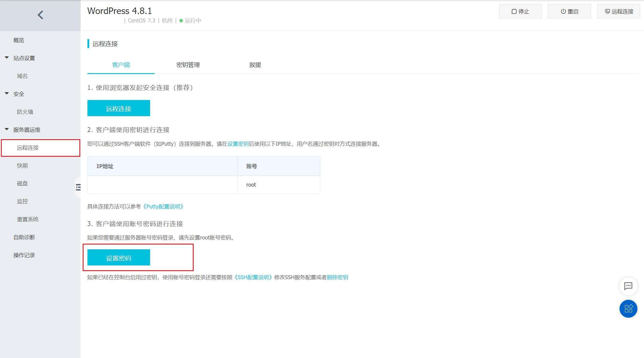Click the 杭州 region label
The width and height of the screenshot is (644, 358).
click(167, 21)
